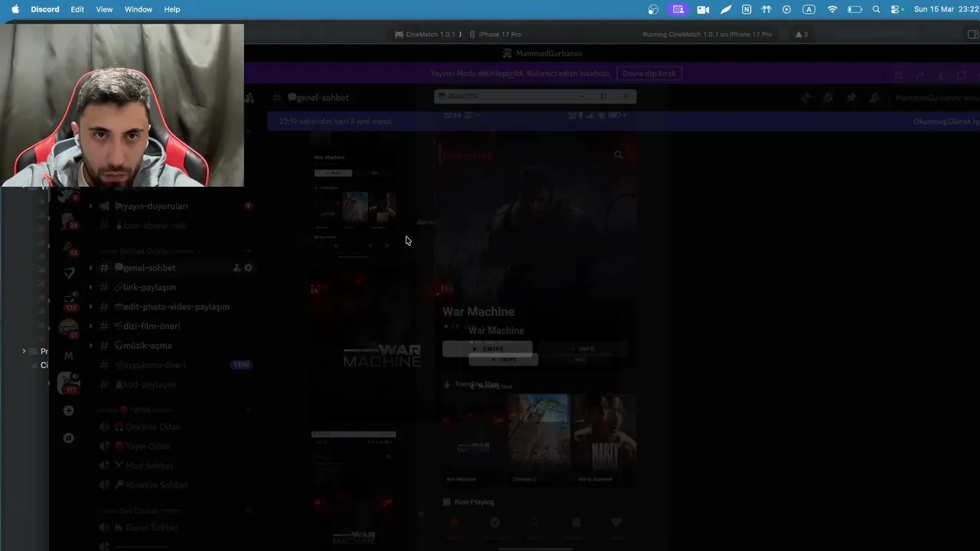980x551 pixels.
Task: Open the View menu
Action: [x=104, y=9]
